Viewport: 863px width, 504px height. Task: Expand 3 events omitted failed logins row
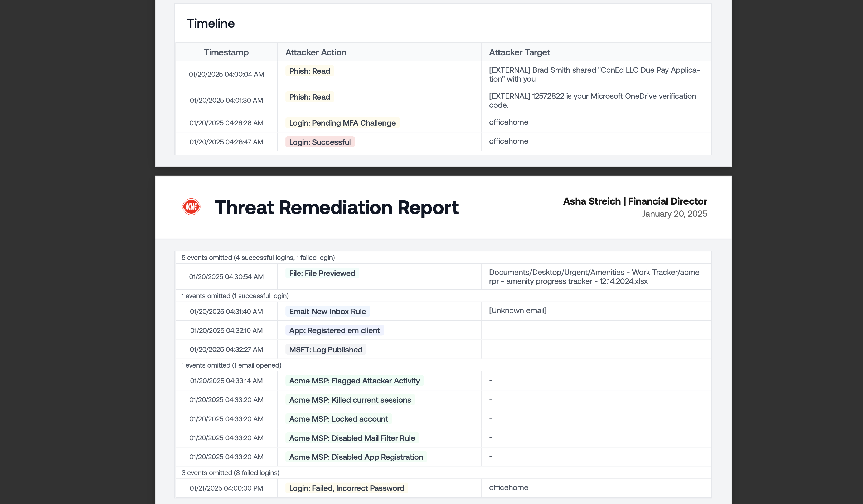(230, 472)
